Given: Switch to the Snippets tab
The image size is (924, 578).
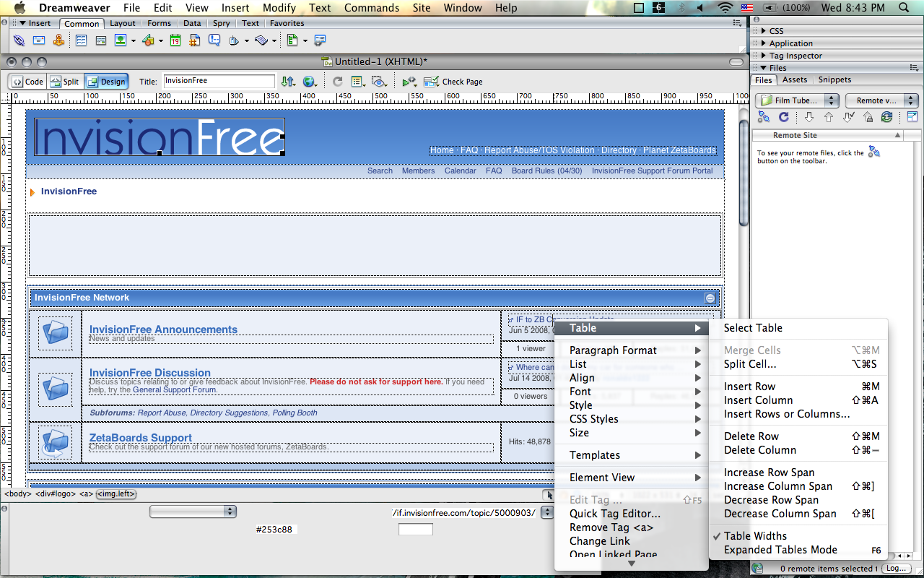Looking at the screenshot, I should 834,79.
